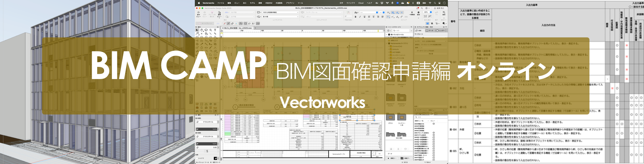Select the Flyover tool
Screen dimensions: 644x164
click(206, 30)
